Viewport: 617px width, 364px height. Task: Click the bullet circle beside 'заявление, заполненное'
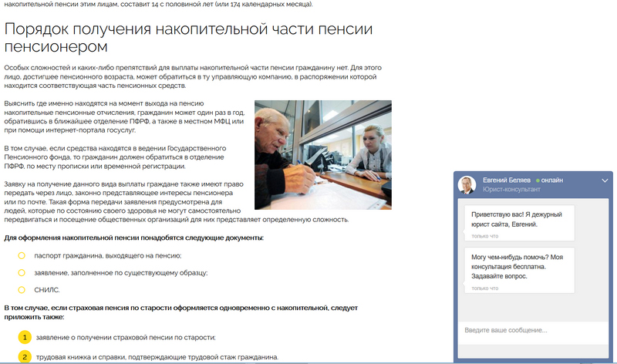click(22, 272)
